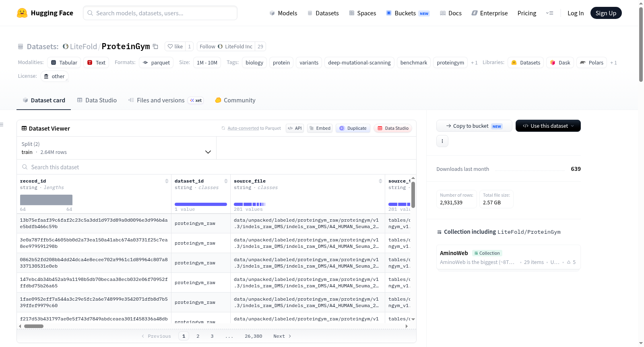Like the ProteinGym dataset

tap(175, 46)
